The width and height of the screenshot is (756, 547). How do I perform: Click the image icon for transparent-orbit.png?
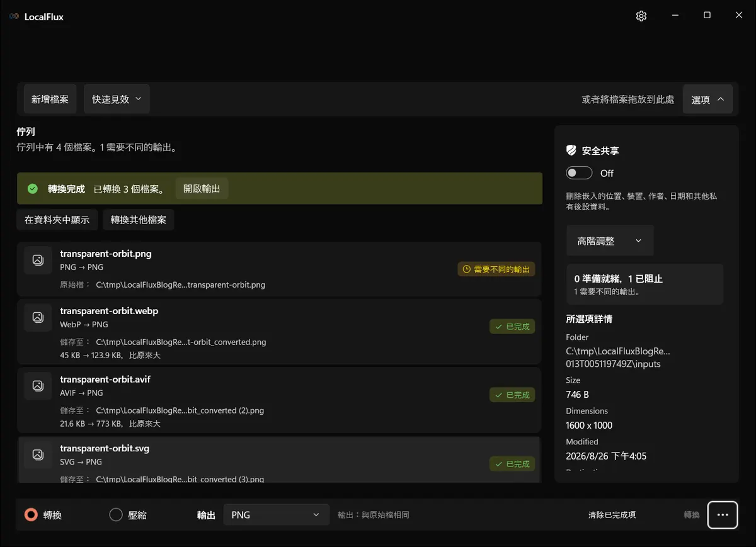[38, 260]
